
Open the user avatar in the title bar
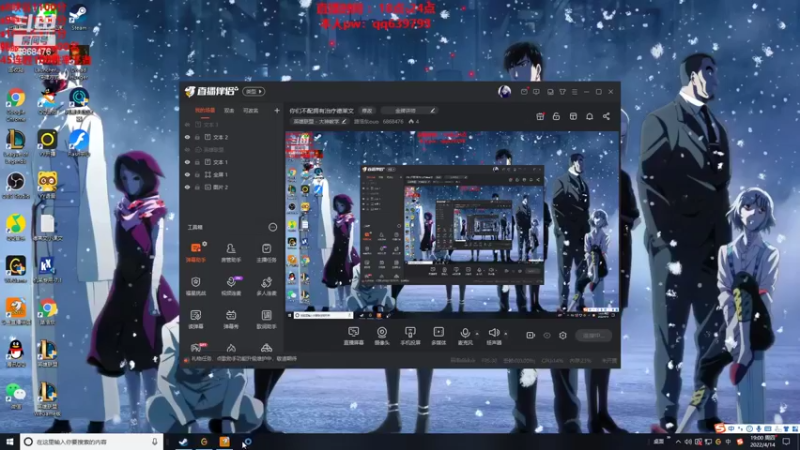pyautogui.click(x=504, y=91)
